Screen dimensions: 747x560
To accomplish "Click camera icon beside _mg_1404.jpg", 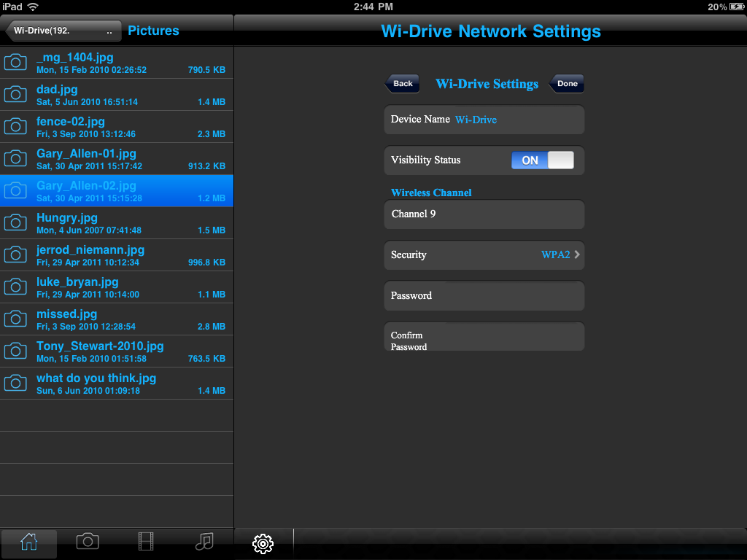I will [x=15, y=63].
